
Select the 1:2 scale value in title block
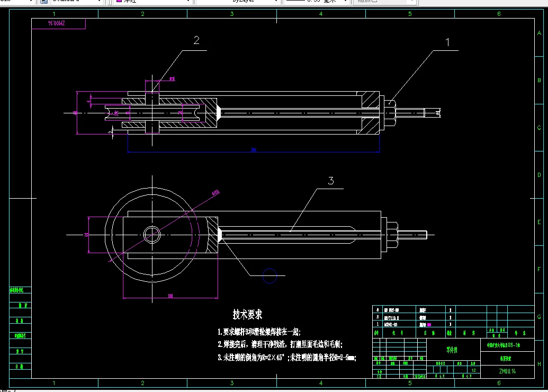click(473, 370)
